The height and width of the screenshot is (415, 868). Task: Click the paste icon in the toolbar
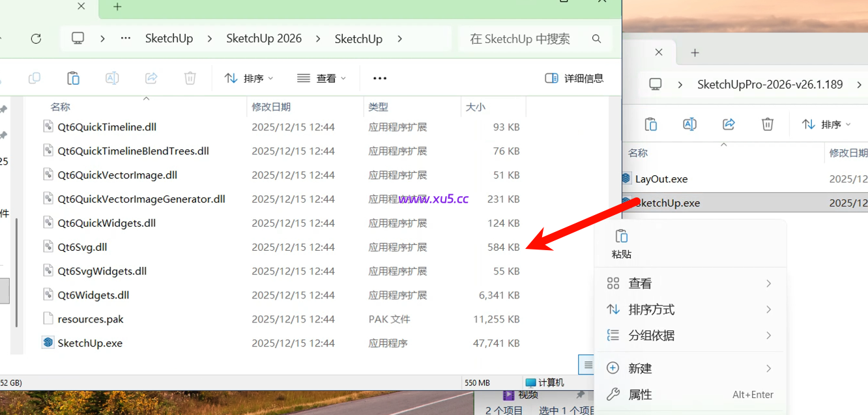coord(73,78)
